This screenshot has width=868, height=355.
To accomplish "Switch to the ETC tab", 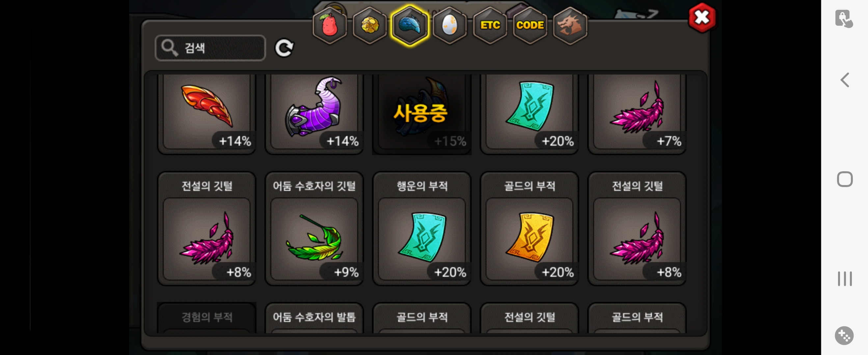I will click(x=490, y=26).
